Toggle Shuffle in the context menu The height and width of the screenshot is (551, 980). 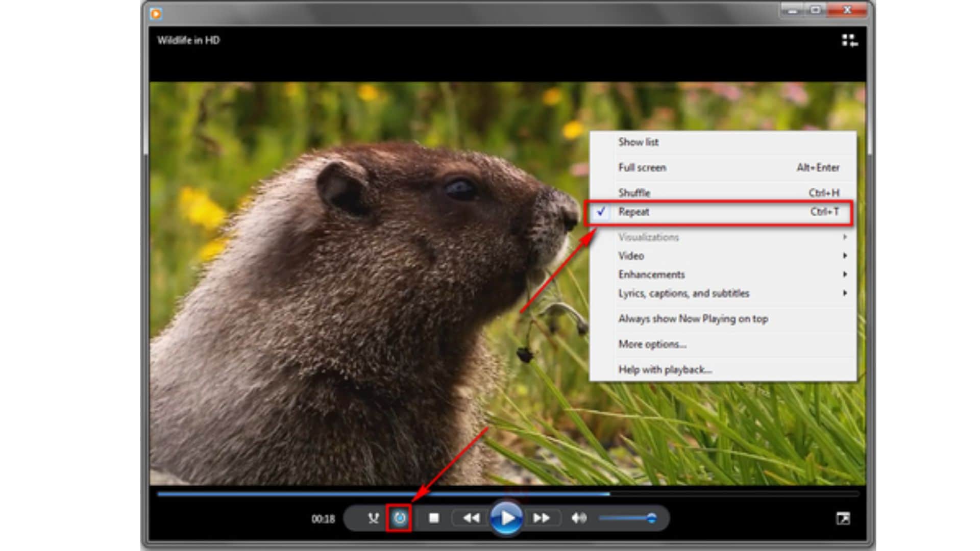point(723,193)
